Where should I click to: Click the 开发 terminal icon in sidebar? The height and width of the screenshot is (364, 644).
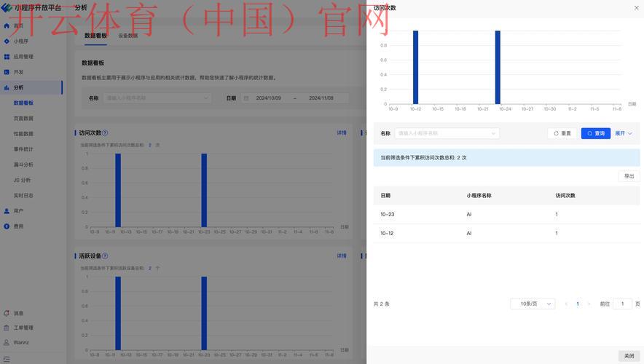[x=7, y=72]
